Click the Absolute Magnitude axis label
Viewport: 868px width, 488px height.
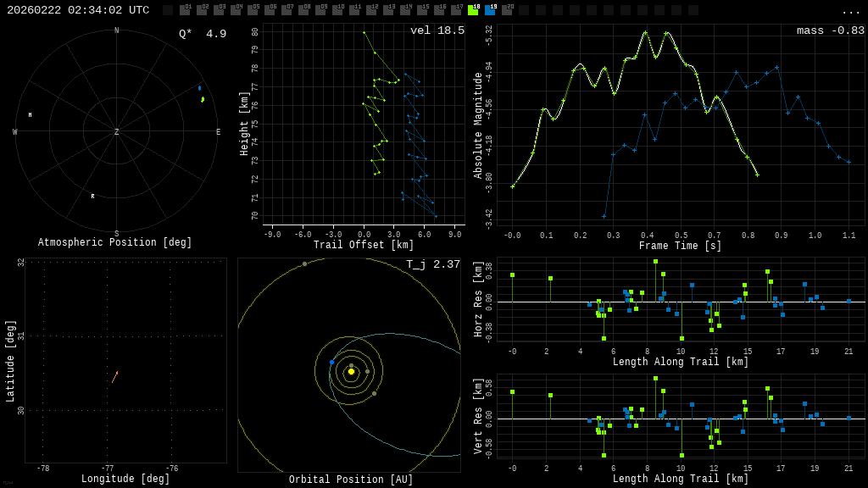pyautogui.click(x=478, y=125)
